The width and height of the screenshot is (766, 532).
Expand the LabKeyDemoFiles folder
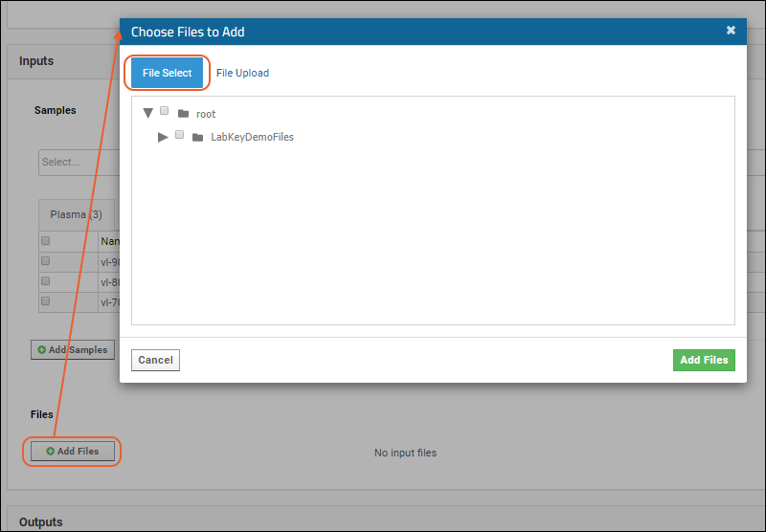coord(163,137)
